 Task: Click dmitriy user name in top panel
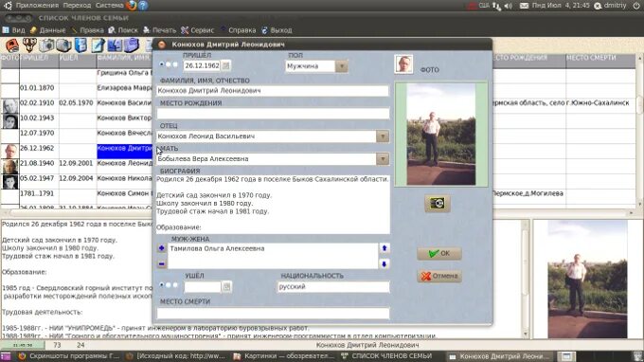pyautogui.click(x=615, y=6)
